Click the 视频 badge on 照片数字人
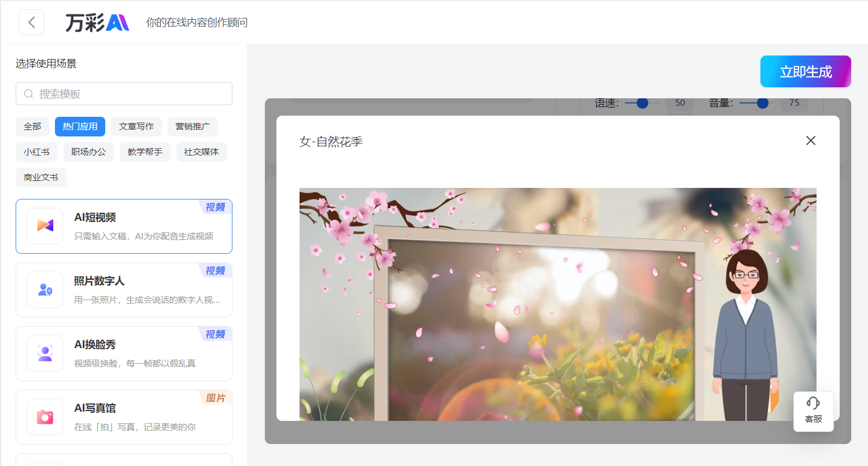This screenshot has height=466, width=868. point(215,271)
